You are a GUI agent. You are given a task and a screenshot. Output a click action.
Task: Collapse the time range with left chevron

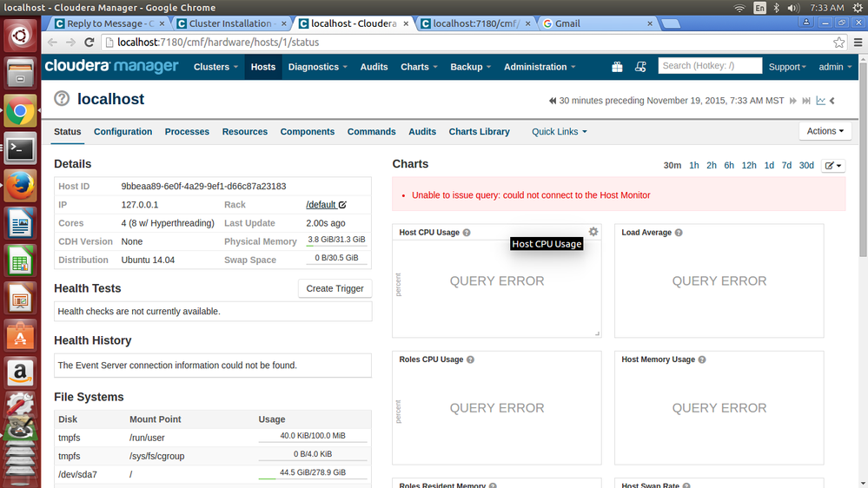[832, 101]
